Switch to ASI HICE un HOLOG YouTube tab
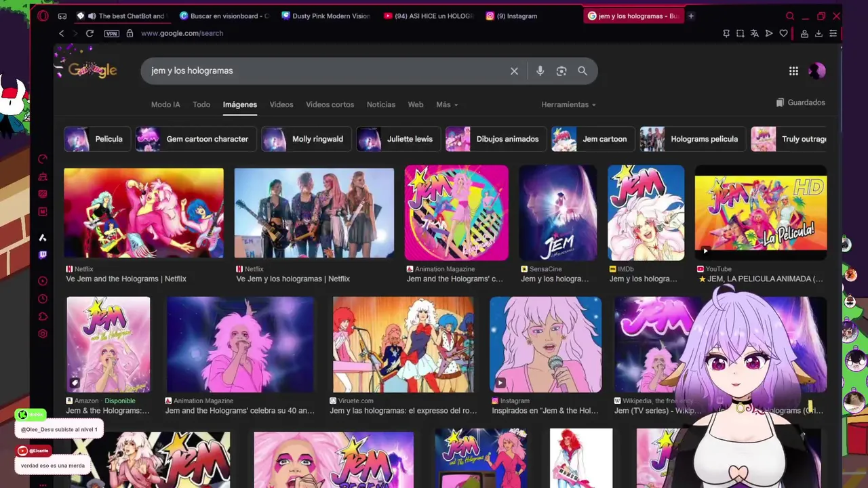This screenshot has width=868, height=488. [429, 16]
